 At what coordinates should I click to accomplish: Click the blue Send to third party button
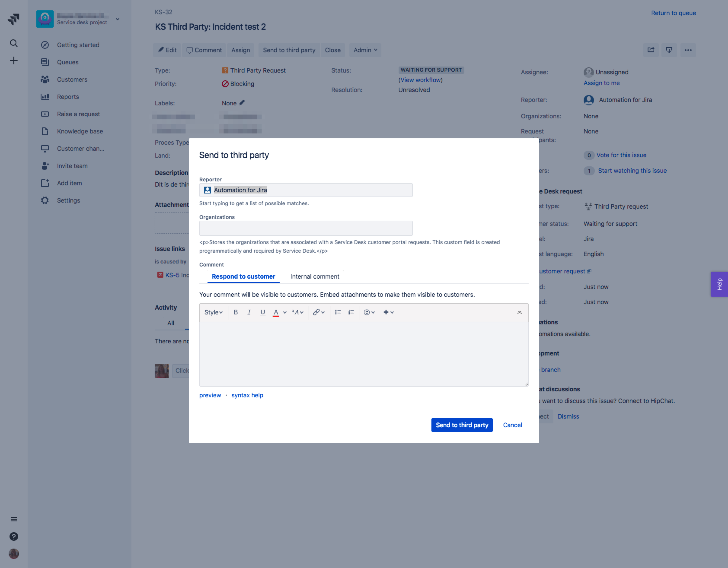tap(462, 425)
